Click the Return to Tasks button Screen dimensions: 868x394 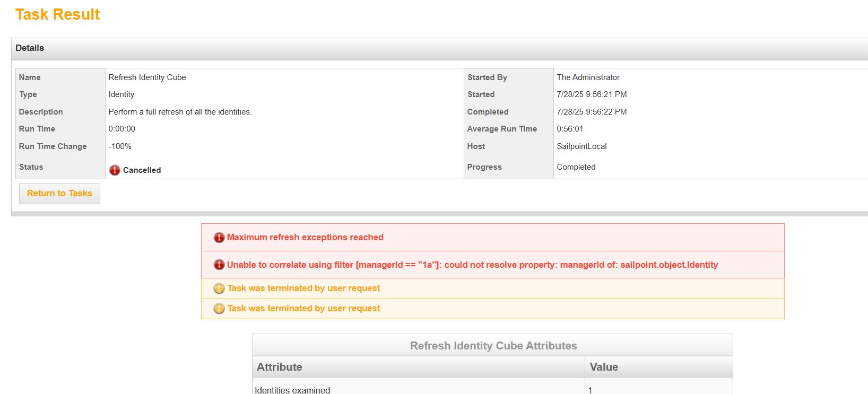tap(59, 193)
